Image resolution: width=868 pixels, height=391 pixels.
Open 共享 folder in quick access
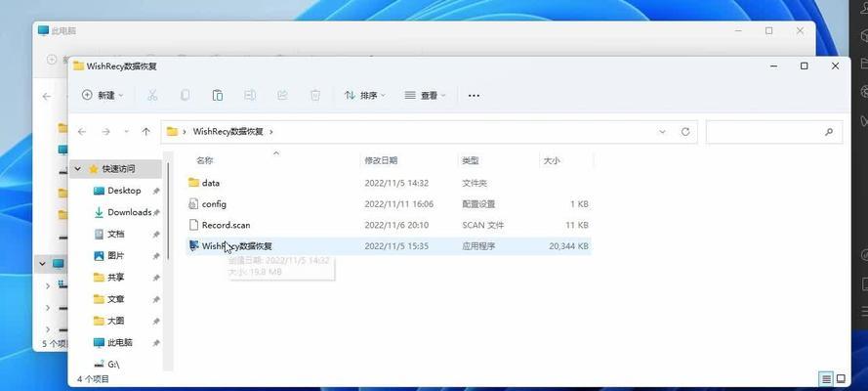click(x=115, y=277)
